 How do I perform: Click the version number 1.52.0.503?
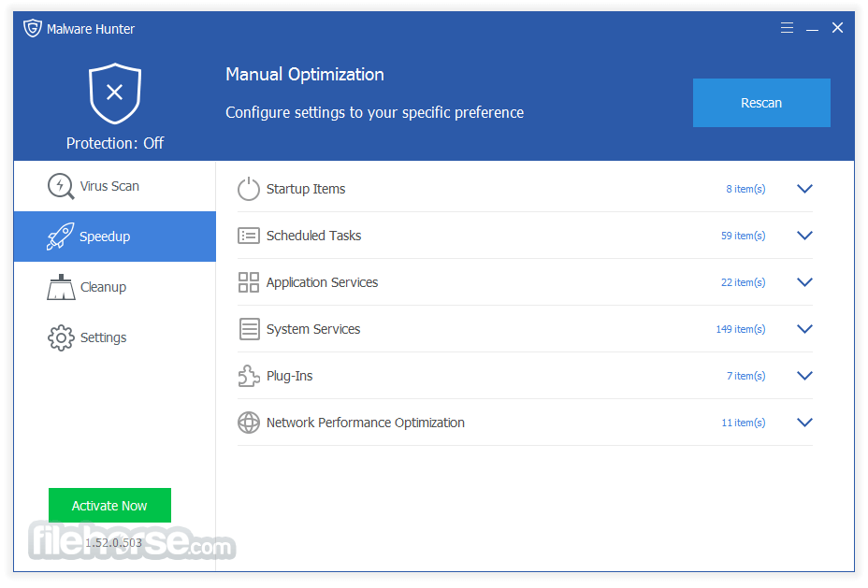pyautogui.click(x=113, y=542)
